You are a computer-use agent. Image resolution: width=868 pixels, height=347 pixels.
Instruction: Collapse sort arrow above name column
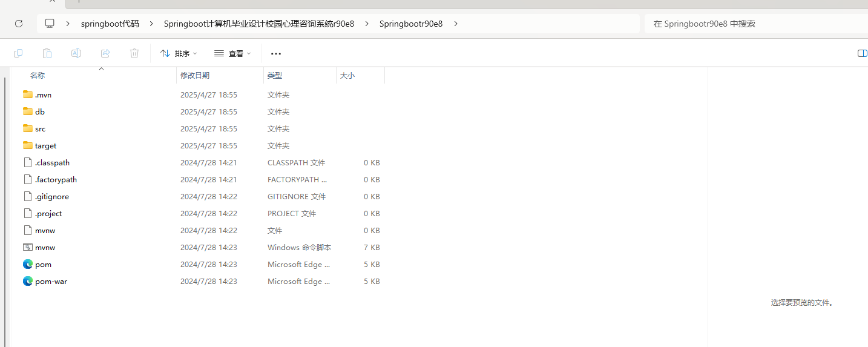102,69
